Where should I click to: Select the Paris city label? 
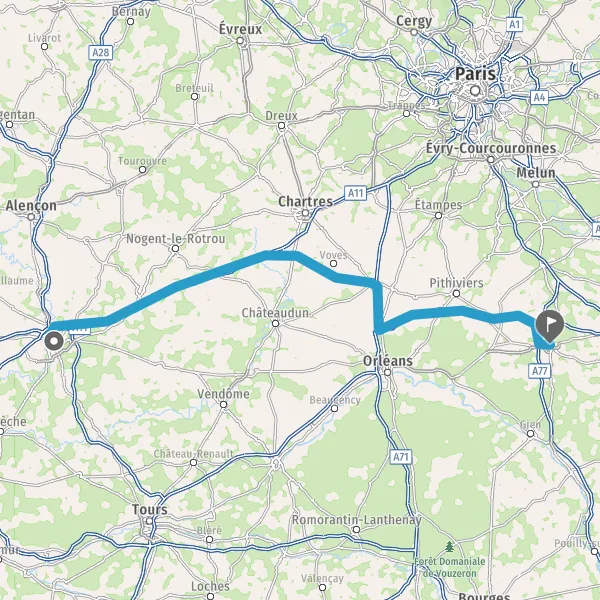pos(475,73)
